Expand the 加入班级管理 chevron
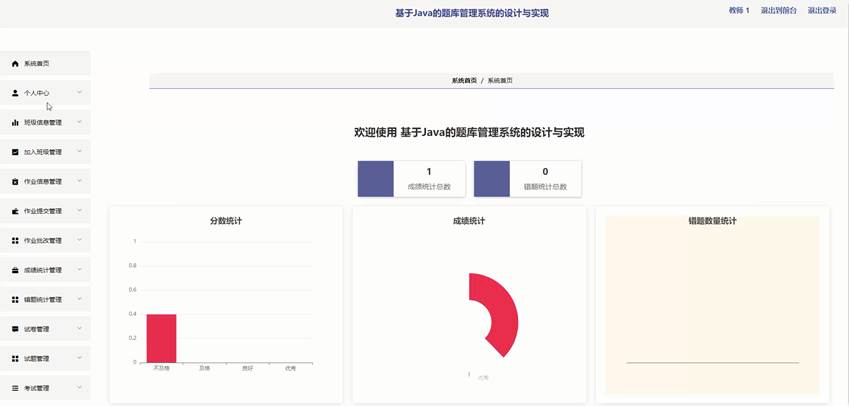 tap(80, 152)
